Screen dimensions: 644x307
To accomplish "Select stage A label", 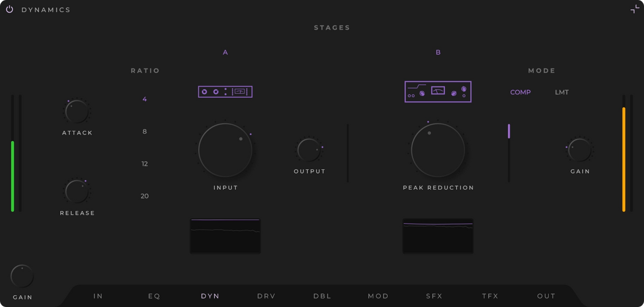I will tap(225, 52).
